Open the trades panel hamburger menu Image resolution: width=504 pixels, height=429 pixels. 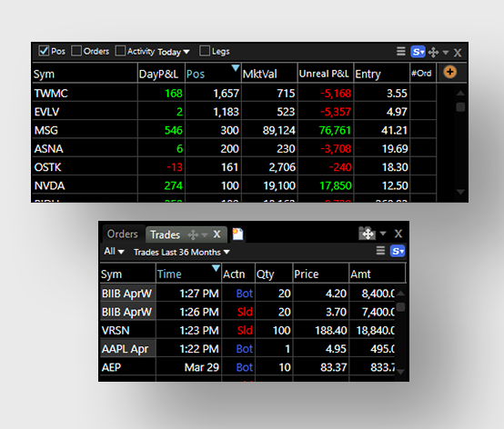coord(380,251)
